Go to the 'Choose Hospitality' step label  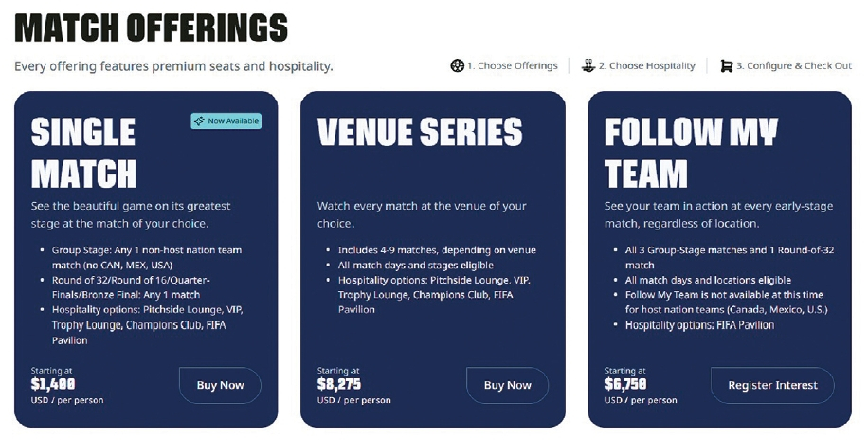pyautogui.click(x=647, y=66)
